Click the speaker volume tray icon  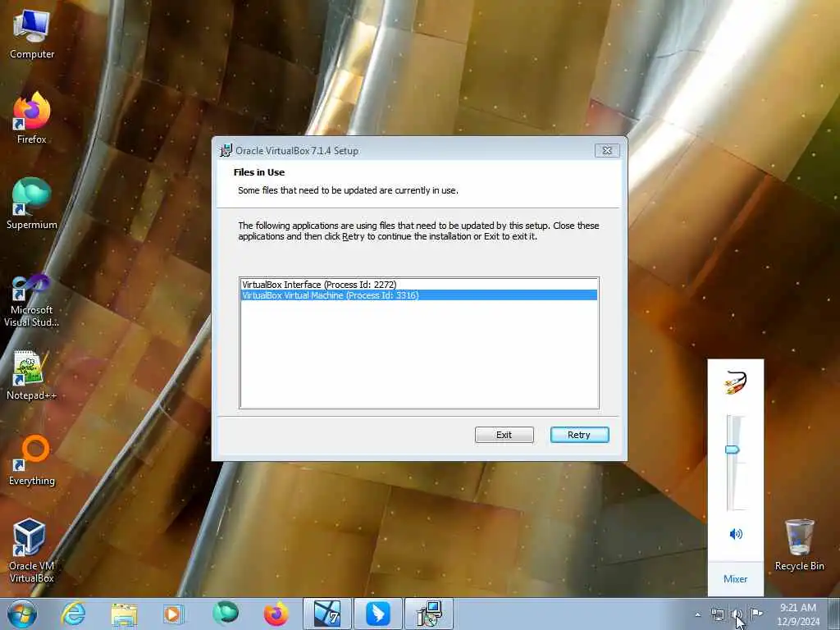[x=737, y=614]
